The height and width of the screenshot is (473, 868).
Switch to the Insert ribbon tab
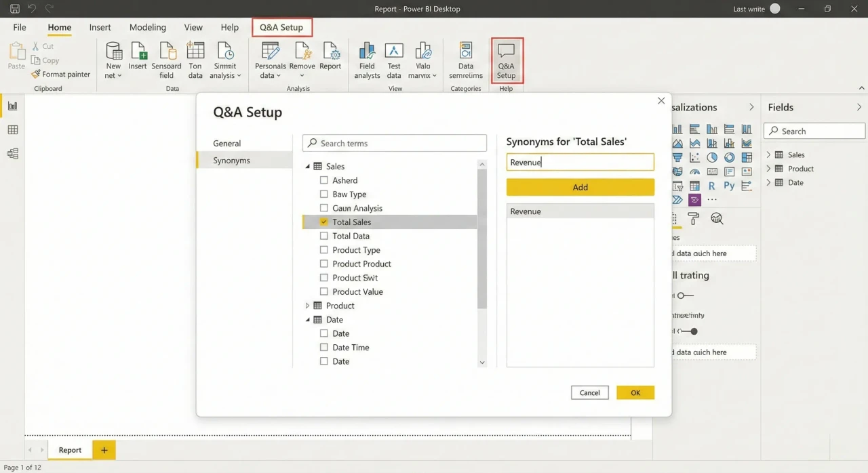[100, 27]
